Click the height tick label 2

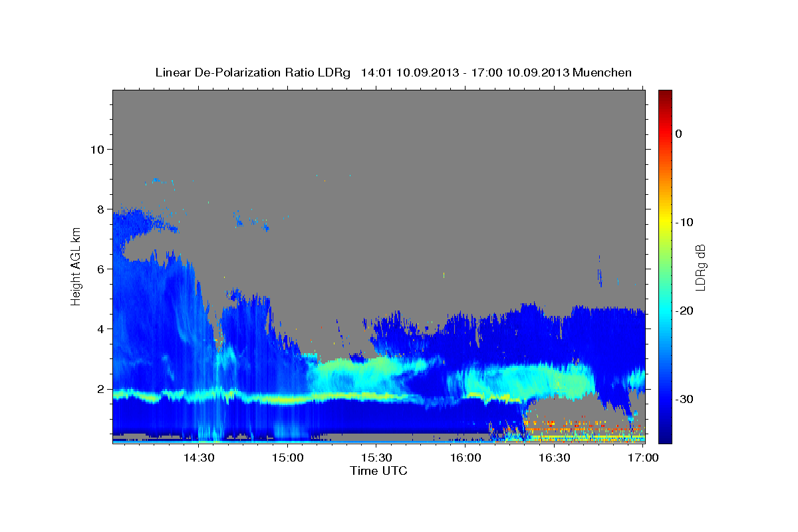100,388
